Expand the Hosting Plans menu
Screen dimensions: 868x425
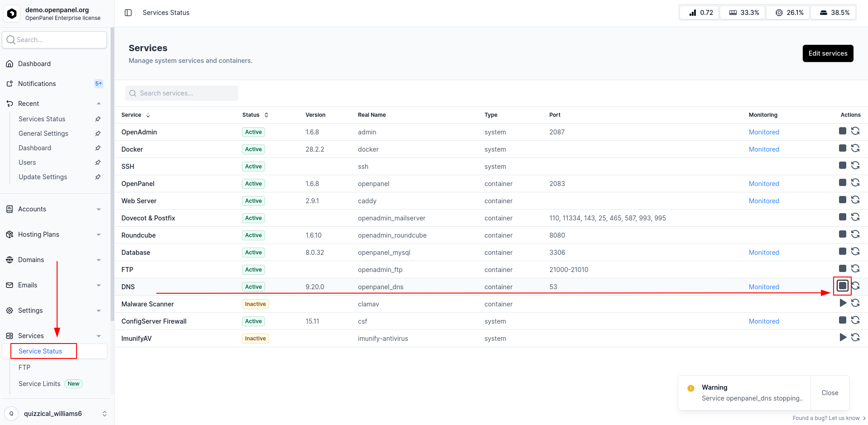(x=99, y=234)
